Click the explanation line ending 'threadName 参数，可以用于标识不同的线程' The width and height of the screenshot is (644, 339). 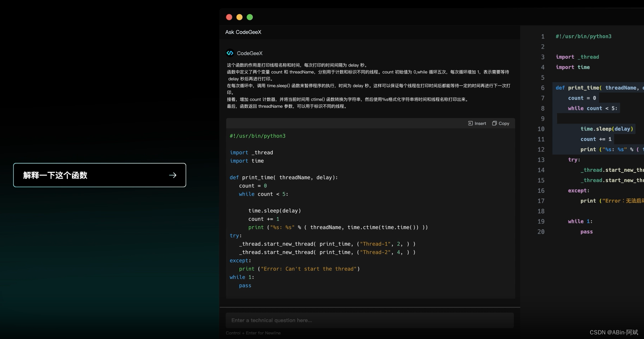(x=287, y=106)
